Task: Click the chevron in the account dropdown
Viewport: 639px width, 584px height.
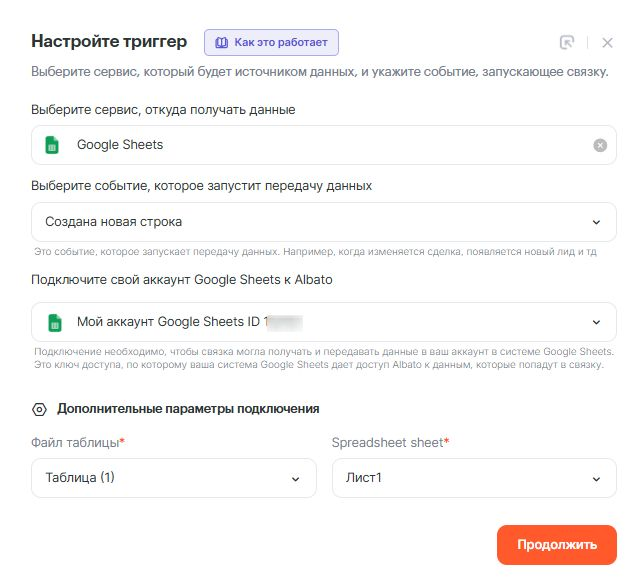Action: tap(596, 322)
